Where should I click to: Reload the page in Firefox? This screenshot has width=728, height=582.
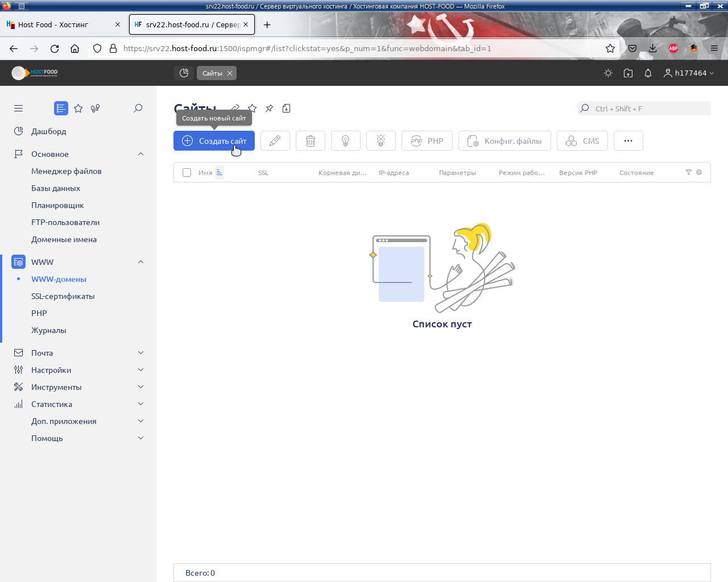[55, 48]
